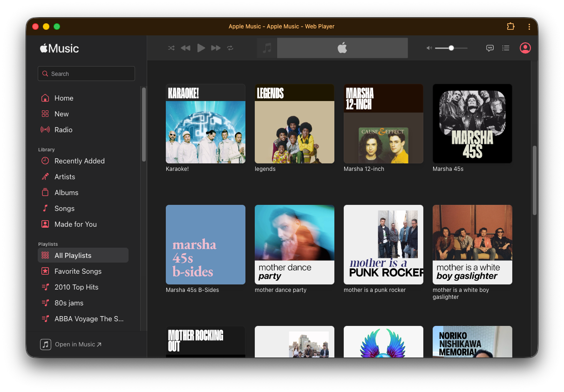Click the 'Marsha 45s B-Sides' title text

(x=192, y=290)
